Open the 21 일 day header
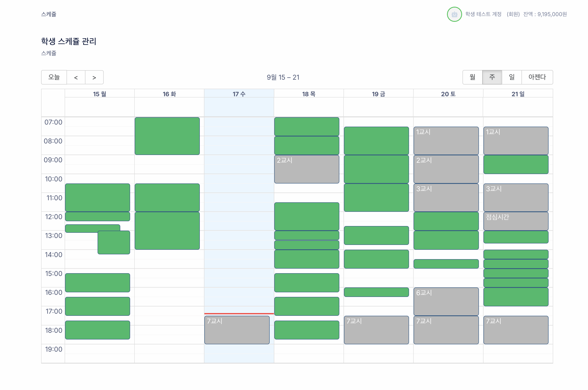Image resolution: width=588 pixels, height=390 pixels. [x=518, y=94]
